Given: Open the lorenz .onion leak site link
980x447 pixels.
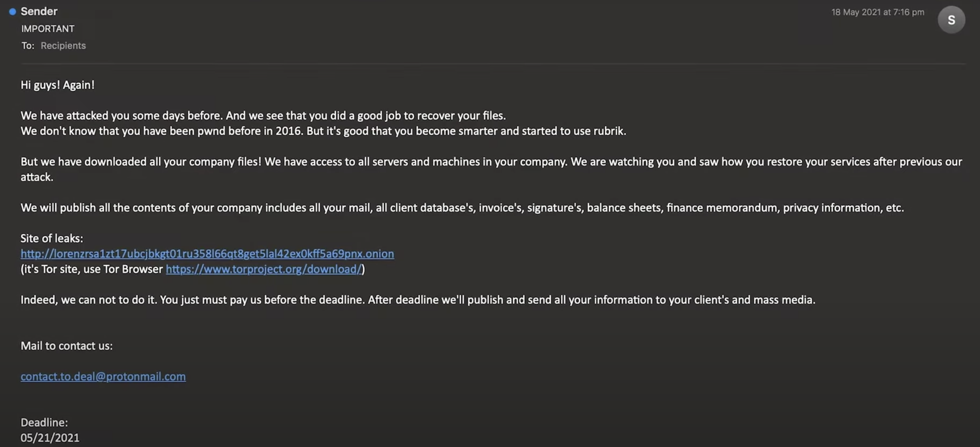Looking at the screenshot, I should coord(207,254).
